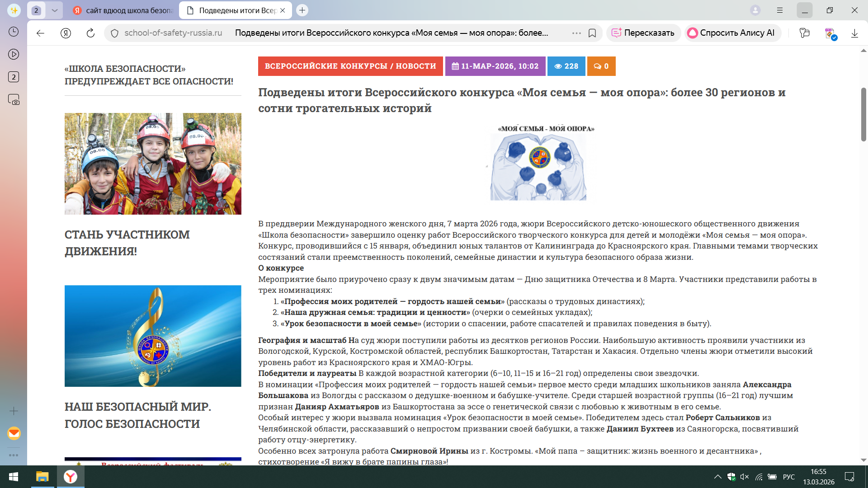Open the browser hamburger menu
This screenshot has width=868, height=488.
point(780,10)
